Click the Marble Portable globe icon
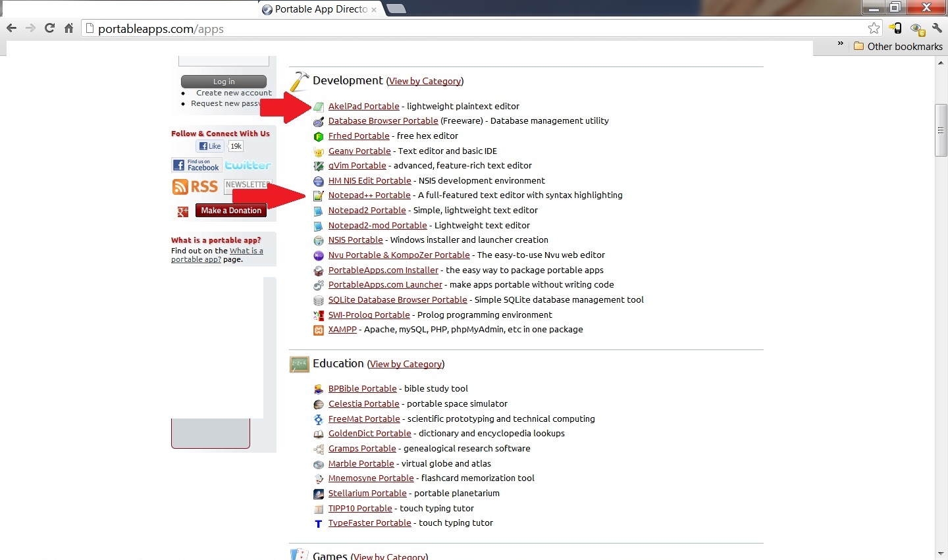The width and height of the screenshot is (948, 560). [319, 465]
